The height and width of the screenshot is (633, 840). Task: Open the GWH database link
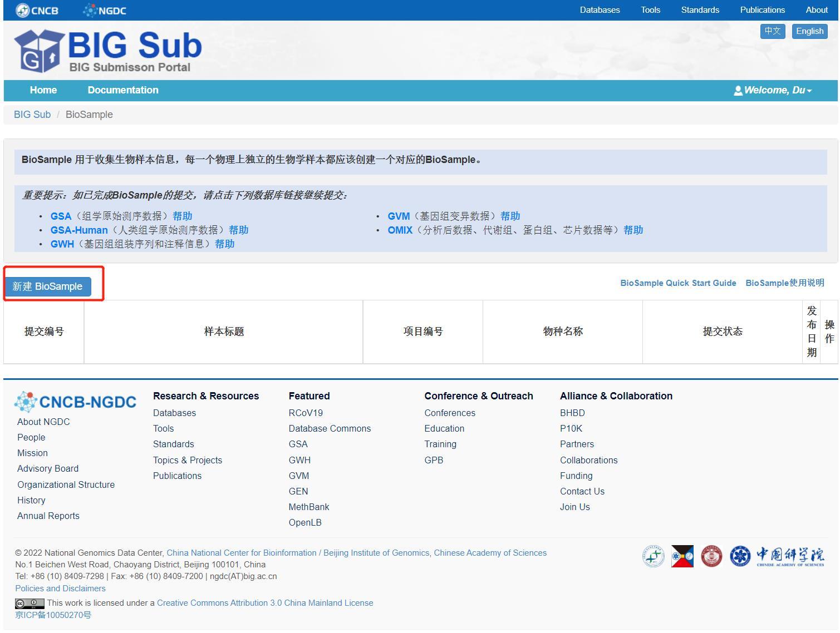(x=62, y=244)
